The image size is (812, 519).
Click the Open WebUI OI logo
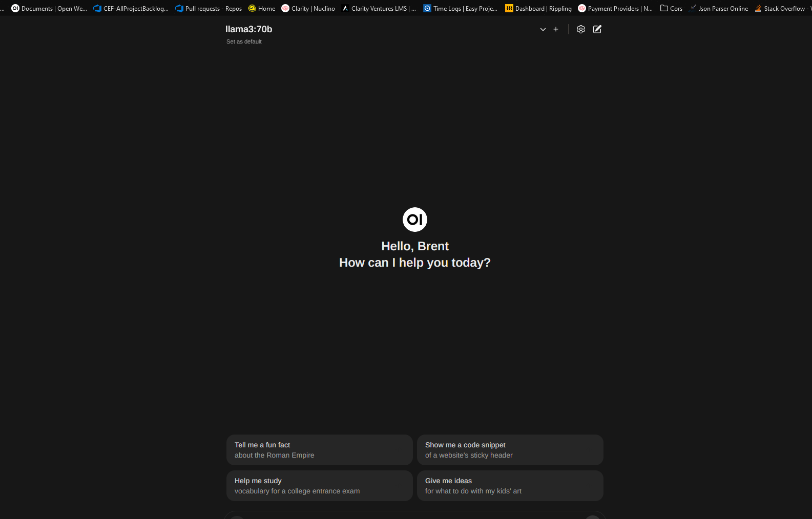point(415,220)
